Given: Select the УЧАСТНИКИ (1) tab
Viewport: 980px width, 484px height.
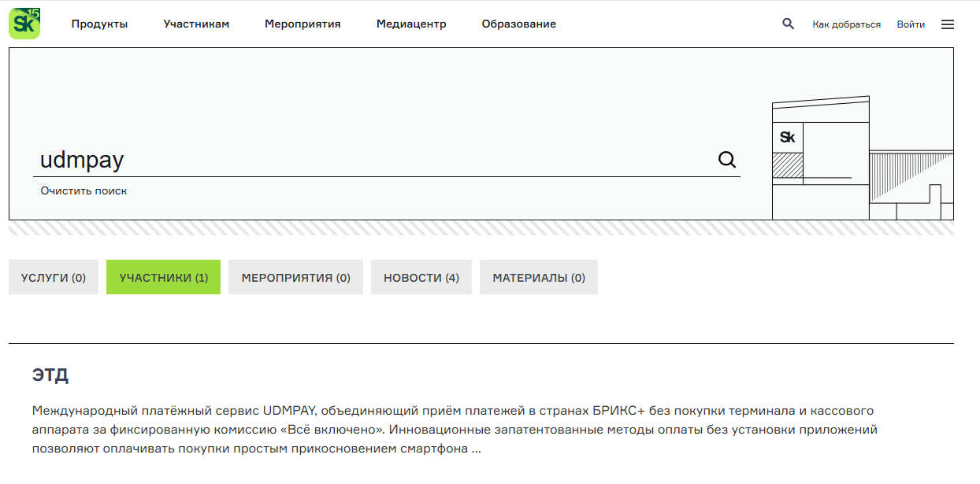Looking at the screenshot, I should tap(163, 278).
